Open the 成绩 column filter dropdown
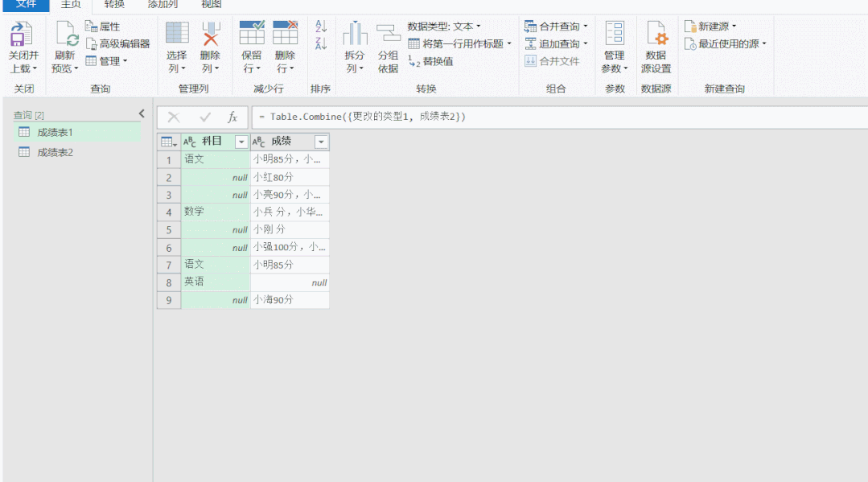Image resolution: width=868 pixels, height=482 pixels. tap(321, 142)
